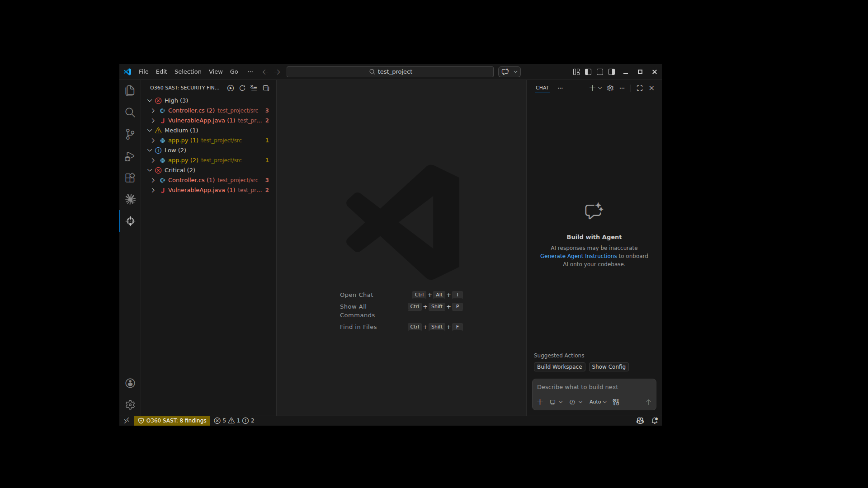
Task: Refresh the security findings list
Action: pyautogui.click(x=242, y=88)
